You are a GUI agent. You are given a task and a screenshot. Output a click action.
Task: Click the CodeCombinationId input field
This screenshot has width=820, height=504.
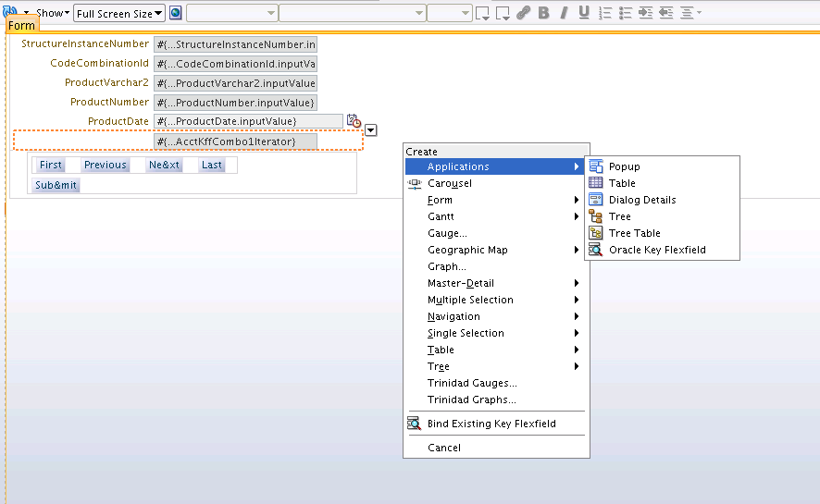tap(235, 64)
